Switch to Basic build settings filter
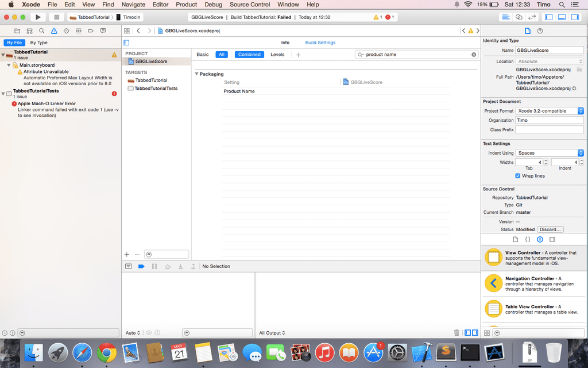The image size is (588, 368). click(x=203, y=55)
